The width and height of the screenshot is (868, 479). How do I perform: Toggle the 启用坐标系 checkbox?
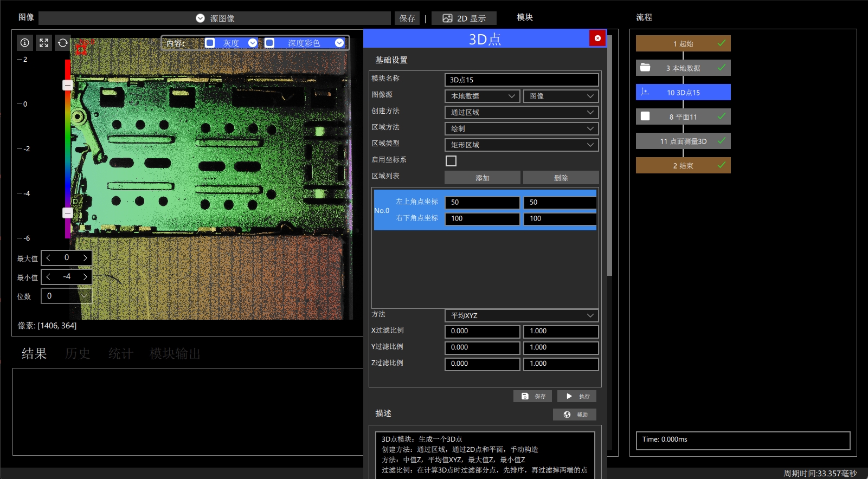coord(451,161)
